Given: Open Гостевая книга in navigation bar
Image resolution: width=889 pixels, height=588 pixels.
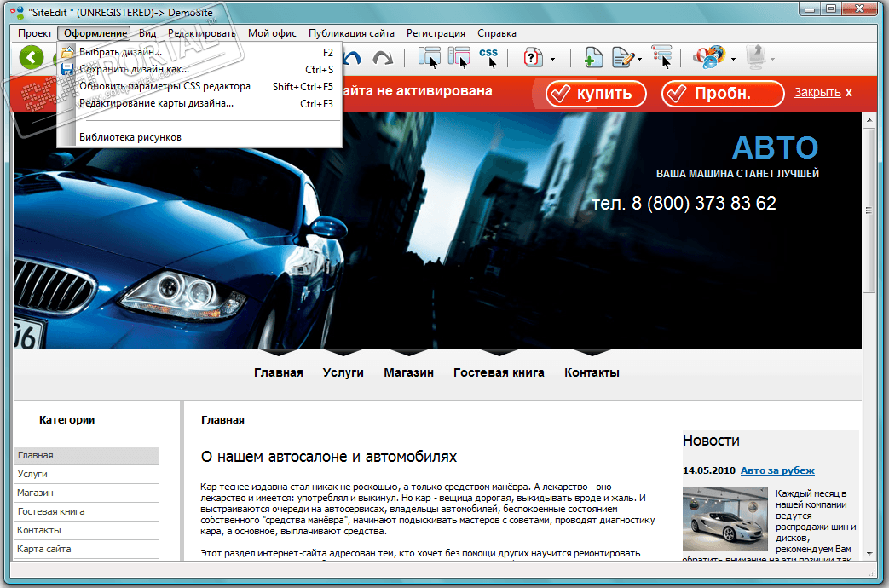Looking at the screenshot, I should [499, 372].
